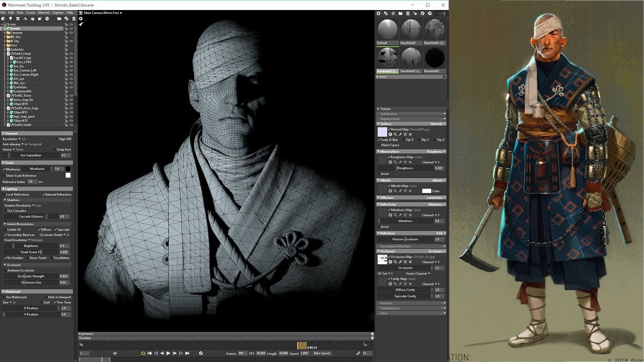644x362 pixels.
Task: Open the Main Camera dropdown
Action: click(103, 13)
